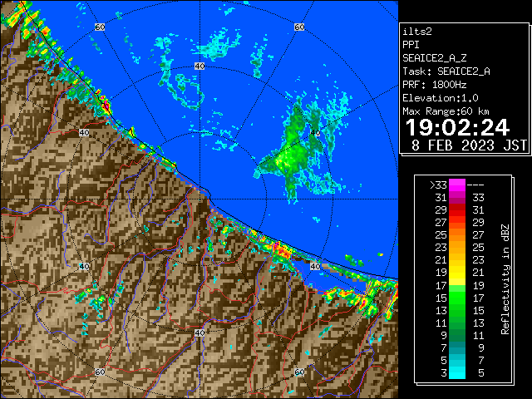Click the 'PRF: 1800Hz' value
Image resolution: width=532 pixels, height=399 pixels.
434,85
